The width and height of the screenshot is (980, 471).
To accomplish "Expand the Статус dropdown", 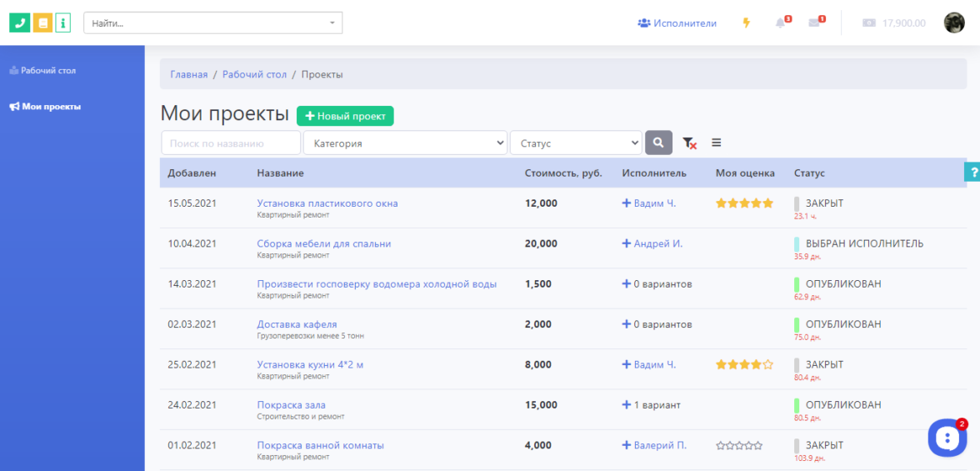I will tap(576, 143).
